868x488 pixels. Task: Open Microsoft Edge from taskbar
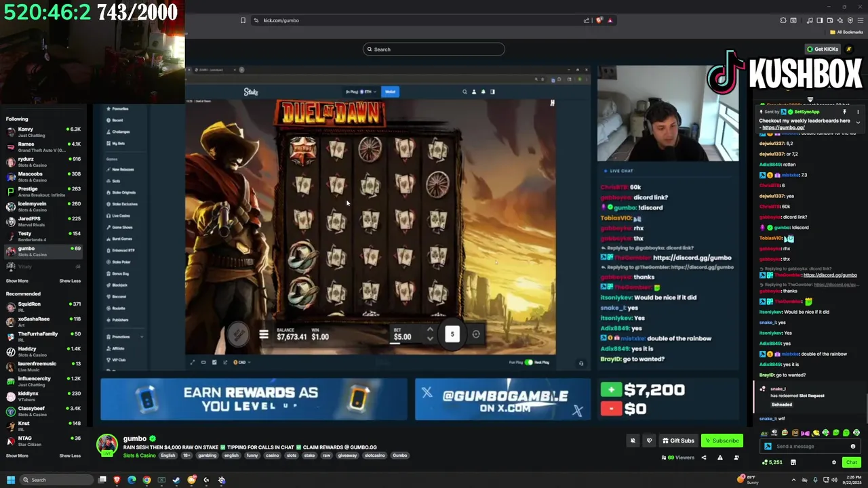pos(132,480)
